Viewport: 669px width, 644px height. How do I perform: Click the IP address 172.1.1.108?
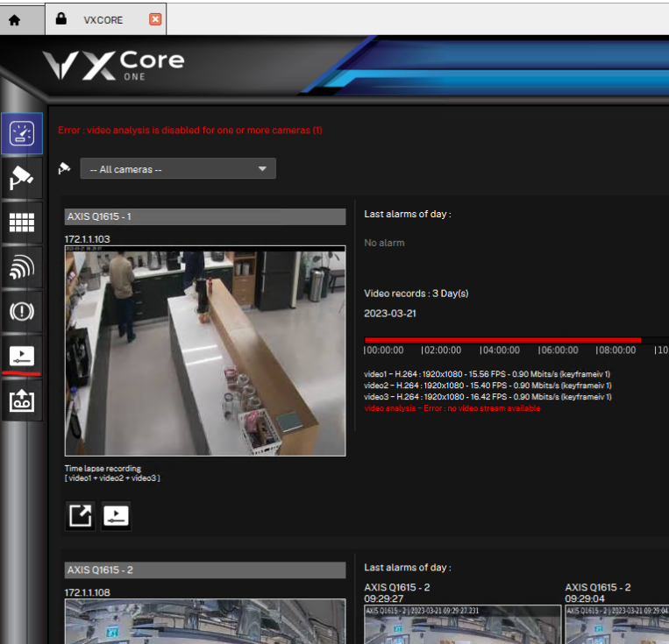(x=88, y=592)
